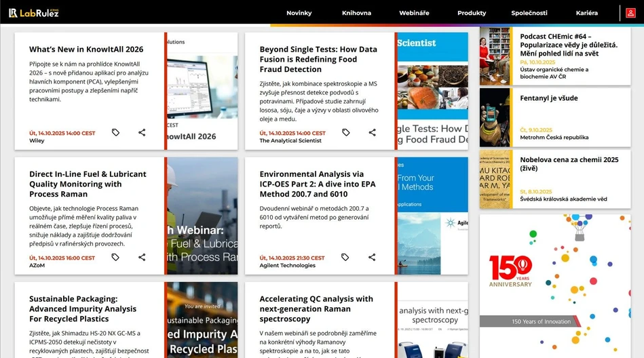Open the user account icon
This screenshot has height=358, width=644.
(x=630, y=13)
